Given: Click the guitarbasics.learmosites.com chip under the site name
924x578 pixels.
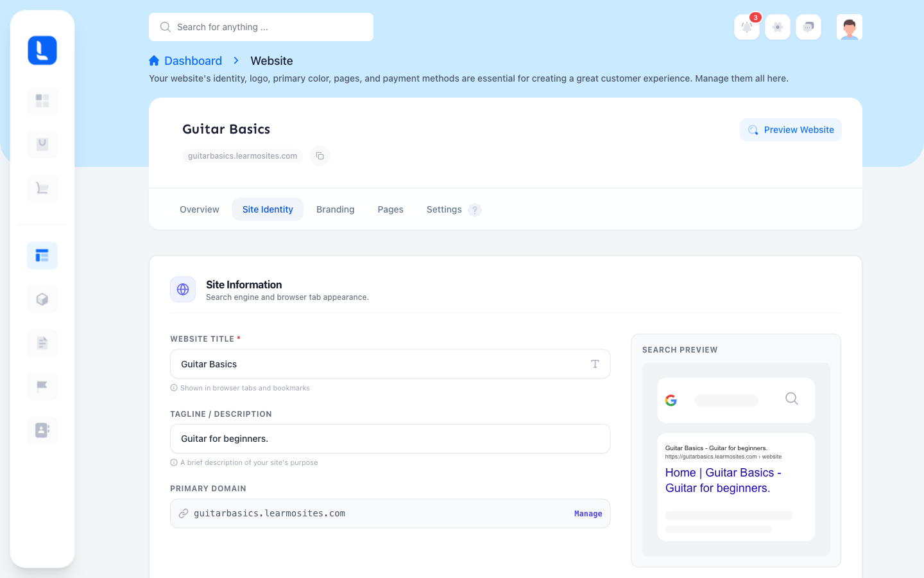Looking at the screenshot, I should (x=243, y=156).
